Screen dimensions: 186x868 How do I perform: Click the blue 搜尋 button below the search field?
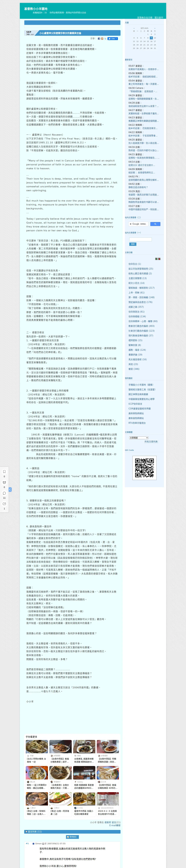(x=133, y=244)
